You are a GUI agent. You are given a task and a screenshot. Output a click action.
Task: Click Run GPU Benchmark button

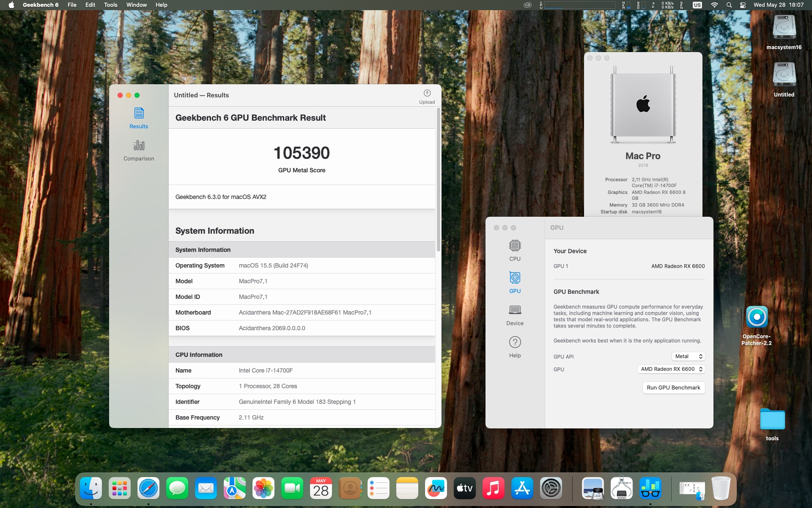pos(673,387)
